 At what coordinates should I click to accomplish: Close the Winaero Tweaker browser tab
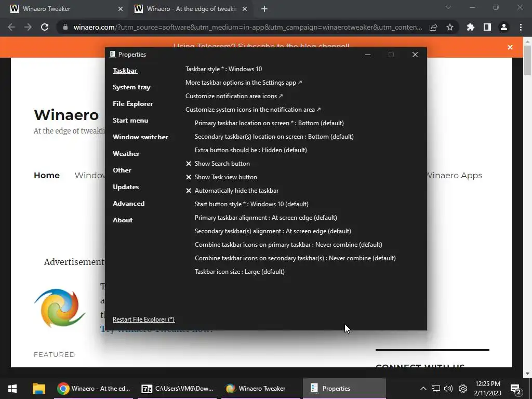121,9
